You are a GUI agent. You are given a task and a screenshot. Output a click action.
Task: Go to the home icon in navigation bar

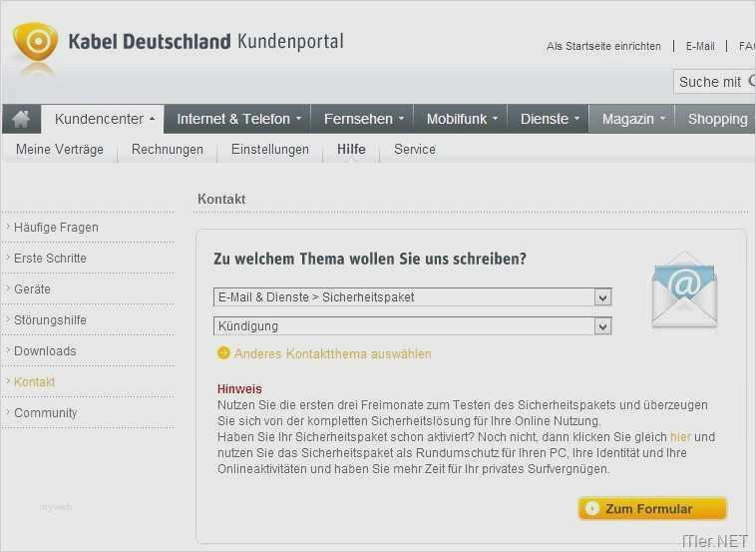[21, 119]
